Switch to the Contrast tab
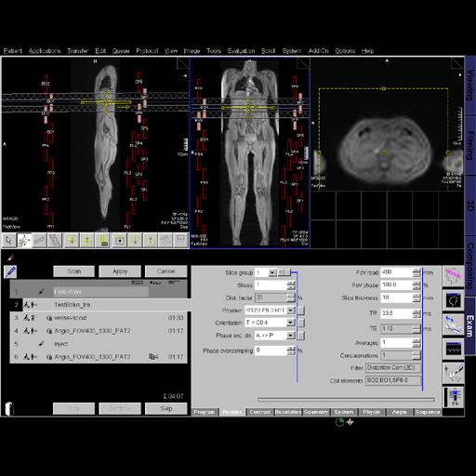The image size is (476, 476). point(260,412)
